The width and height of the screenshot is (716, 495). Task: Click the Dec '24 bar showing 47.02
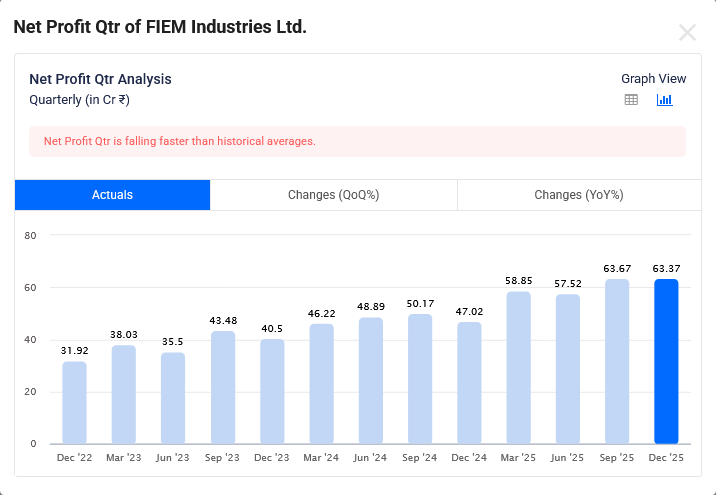469,383
